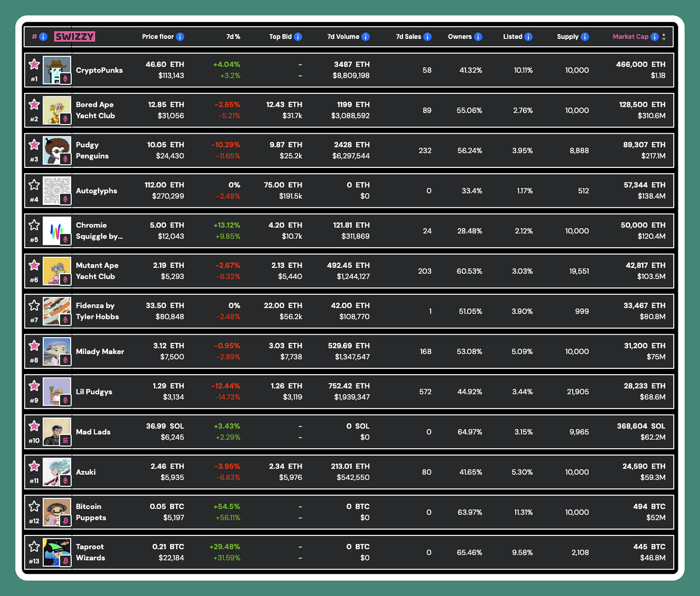Open the Autoglyphs thumbnail
This screenshot has width=700, height=596.
pos(57,190)
